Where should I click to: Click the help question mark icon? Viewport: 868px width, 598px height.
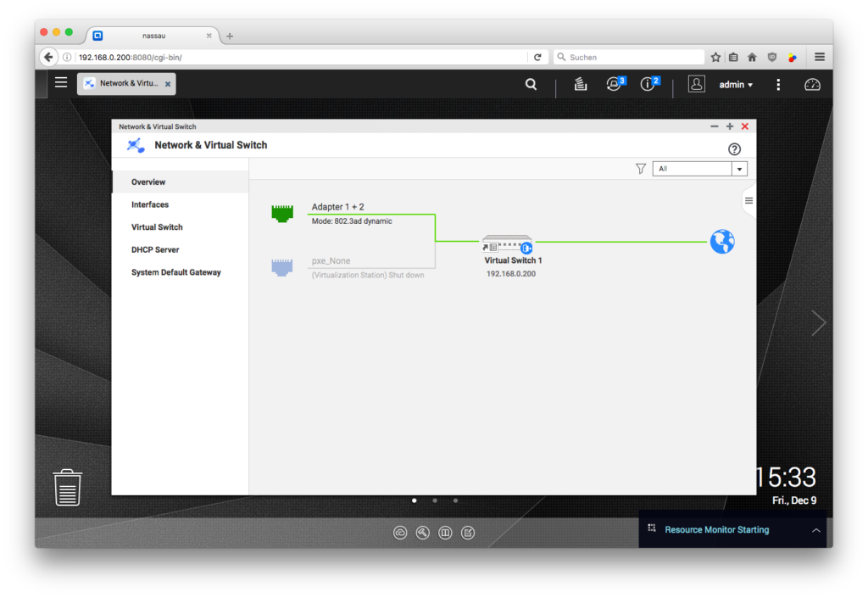[x=734, y=149]
